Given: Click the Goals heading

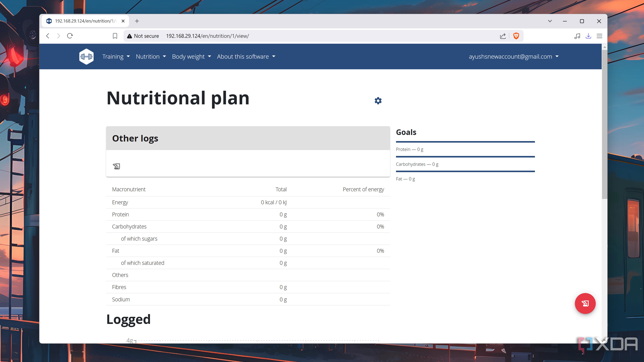Looking at the screenshot, I should [406, 132].
